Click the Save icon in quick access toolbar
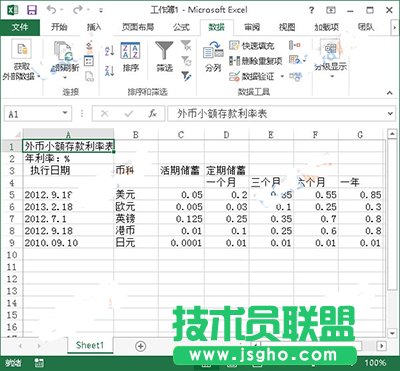400x371 pixels. [x=32, y=10]
